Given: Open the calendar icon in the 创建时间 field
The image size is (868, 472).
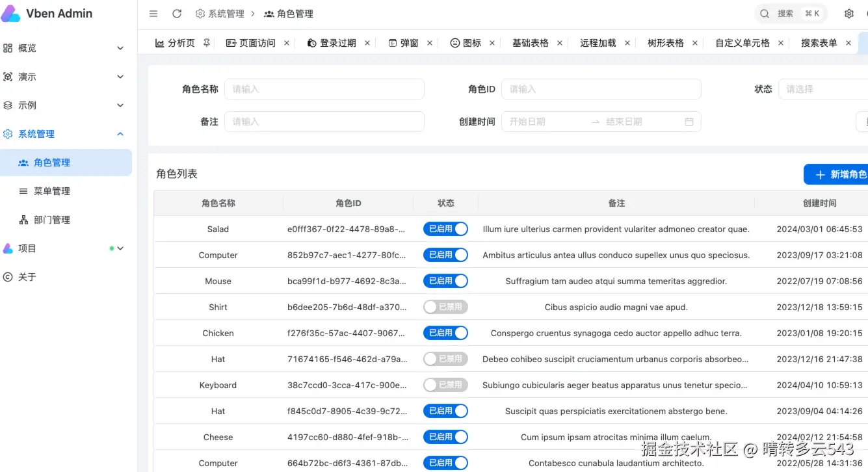Looking at the screenshot, I should [689, 122].
